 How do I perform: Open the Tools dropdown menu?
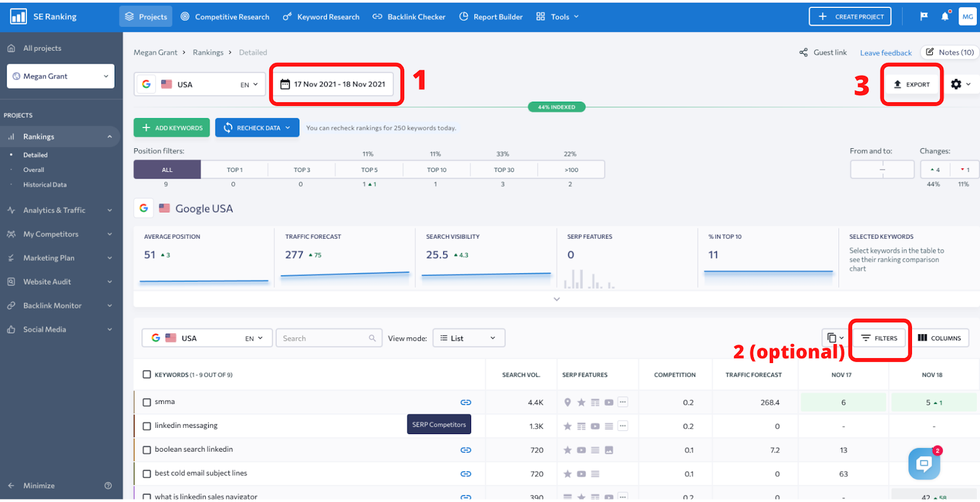click(557, 17)
